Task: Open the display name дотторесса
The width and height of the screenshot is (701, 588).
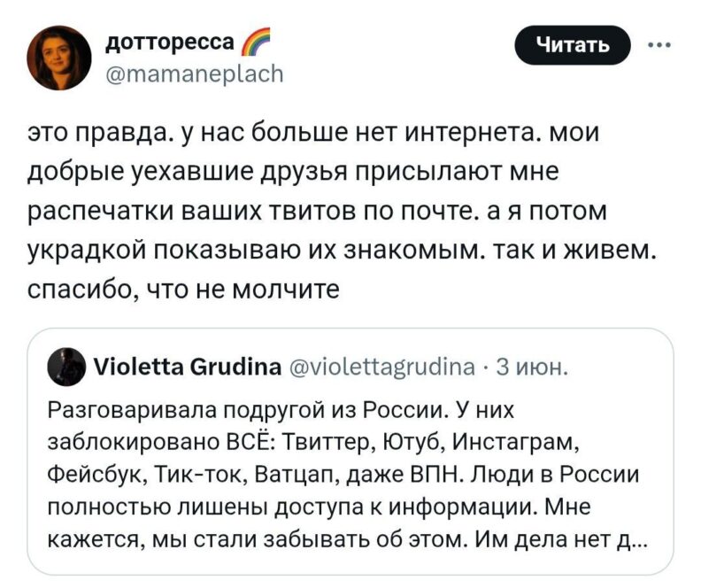Action: pos(173,42)
